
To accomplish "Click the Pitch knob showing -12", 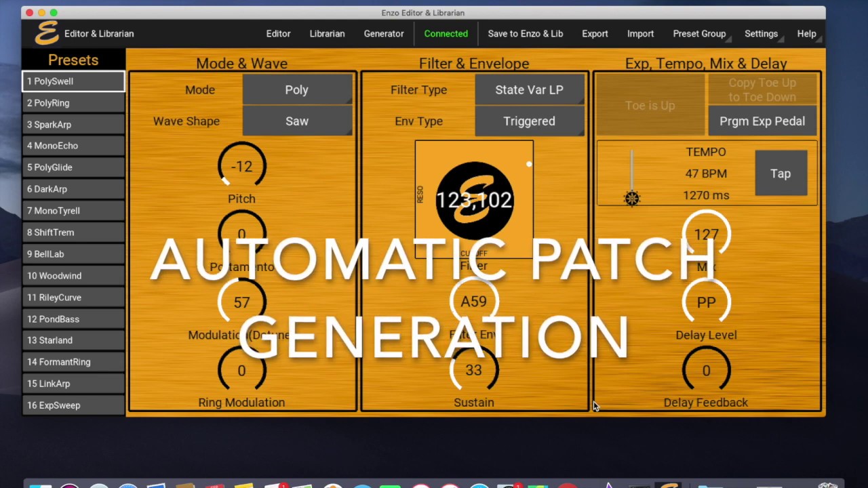I will 241,166.
